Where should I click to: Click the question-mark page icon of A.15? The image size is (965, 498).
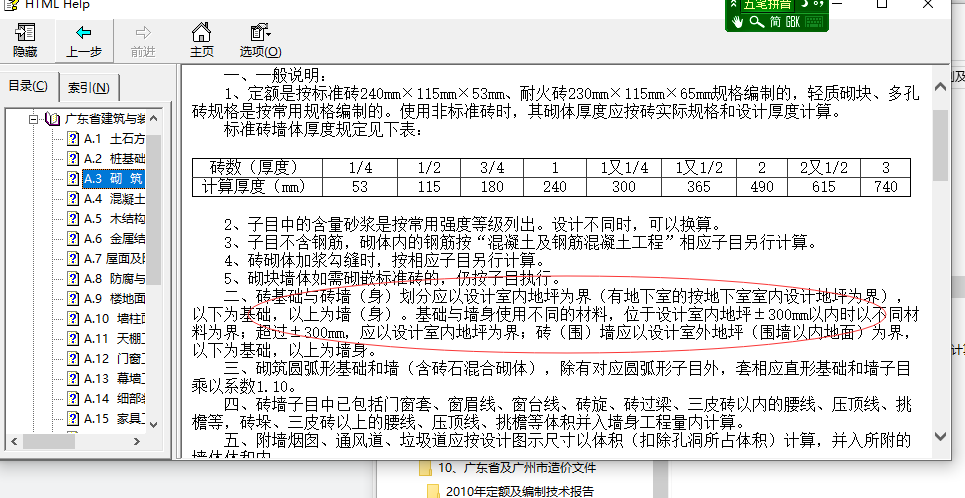pos(73,419)
